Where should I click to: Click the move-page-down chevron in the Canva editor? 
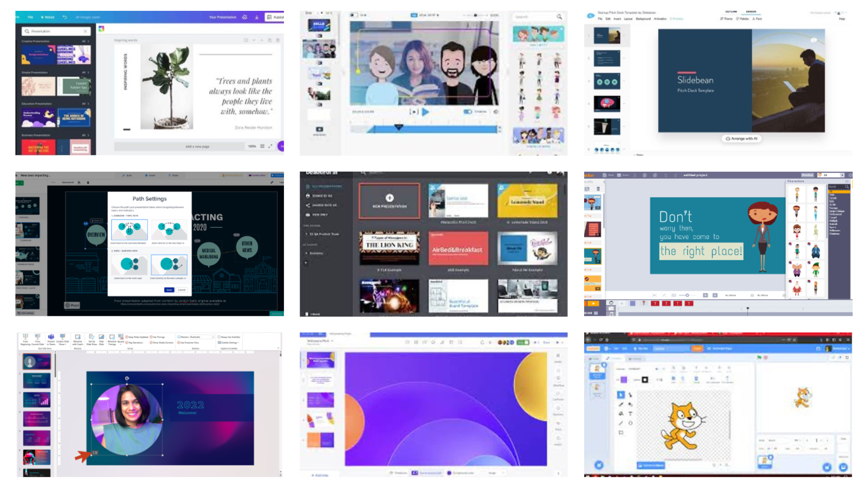[254, 40]
